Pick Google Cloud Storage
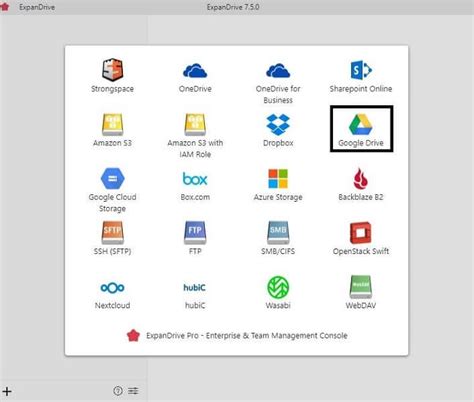Image resolution: width=474 pixels, height=402 pixels. (x=112, y=190)
